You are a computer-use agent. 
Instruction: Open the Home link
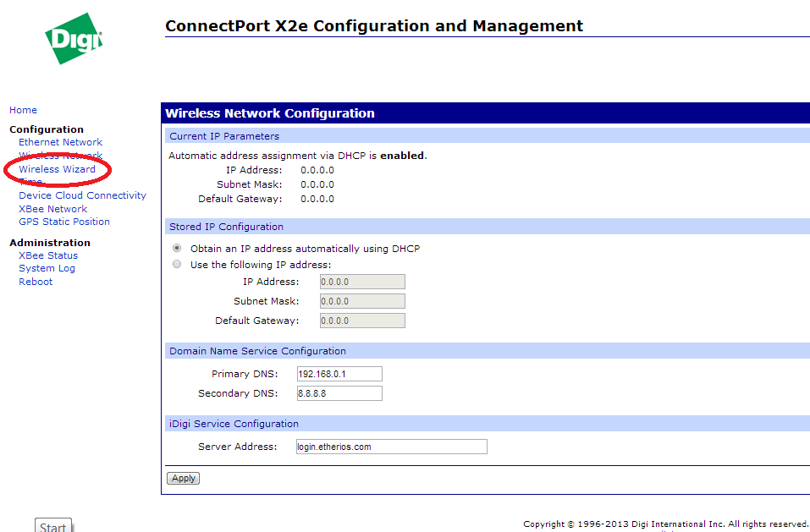pyautogui.click(x=23, y=110)
